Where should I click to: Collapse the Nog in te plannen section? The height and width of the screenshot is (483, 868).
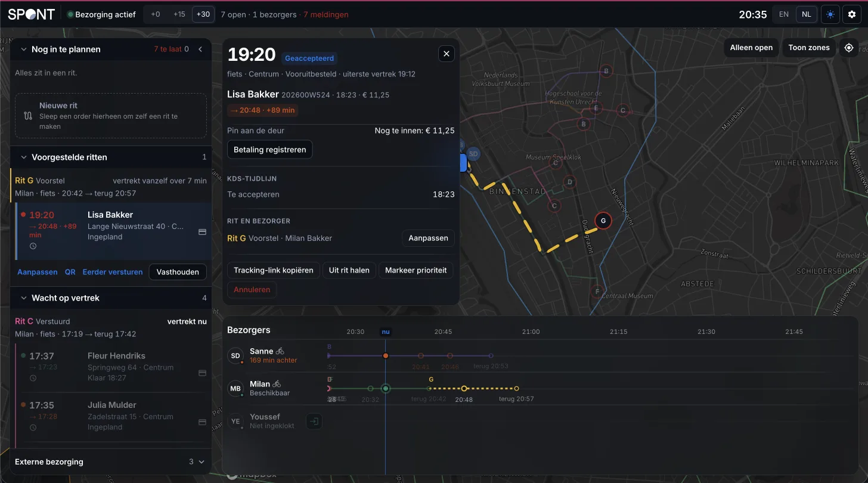[x=24, y=49]
